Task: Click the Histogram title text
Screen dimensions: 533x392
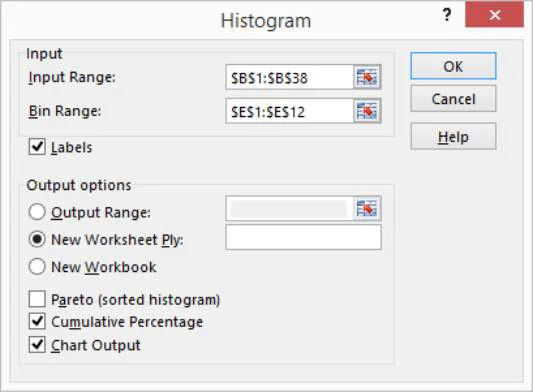Action: pyautogui.click(x=266, y=21)
